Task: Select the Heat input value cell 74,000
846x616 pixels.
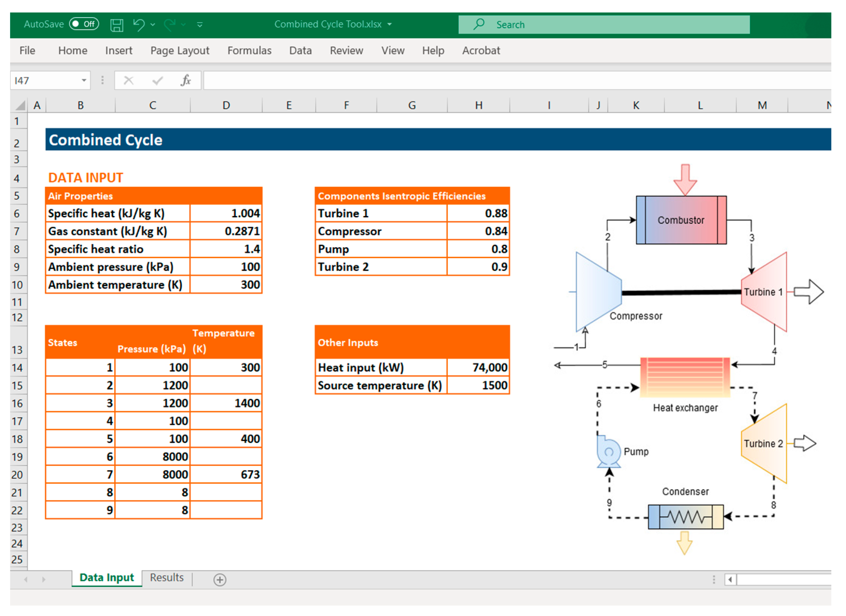Action: point(478,368)
